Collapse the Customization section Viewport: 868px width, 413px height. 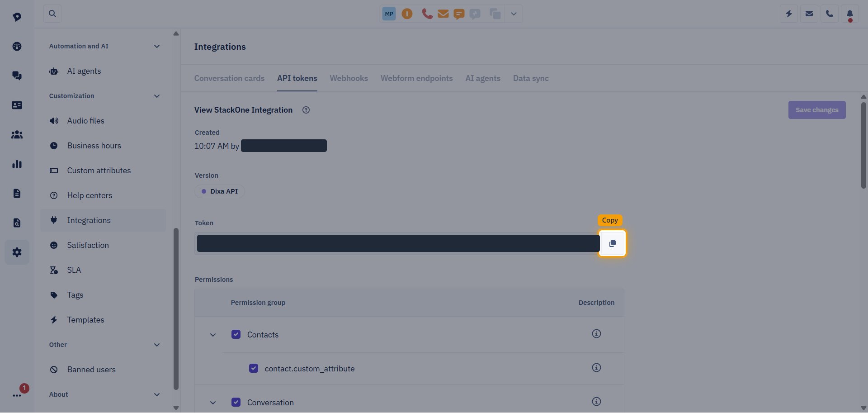[x=157, y=96]
